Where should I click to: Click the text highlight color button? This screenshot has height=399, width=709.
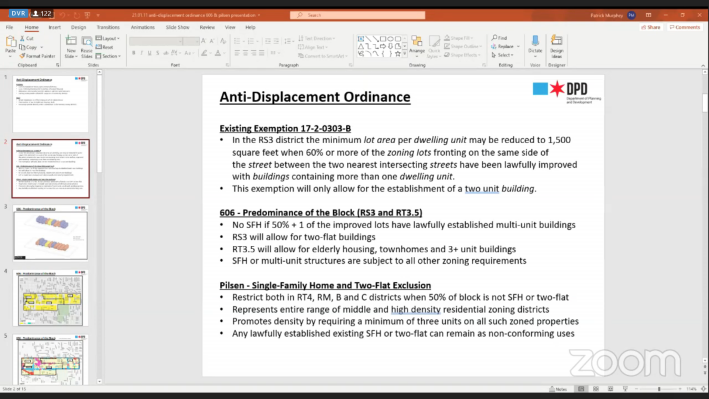(204, 53)
